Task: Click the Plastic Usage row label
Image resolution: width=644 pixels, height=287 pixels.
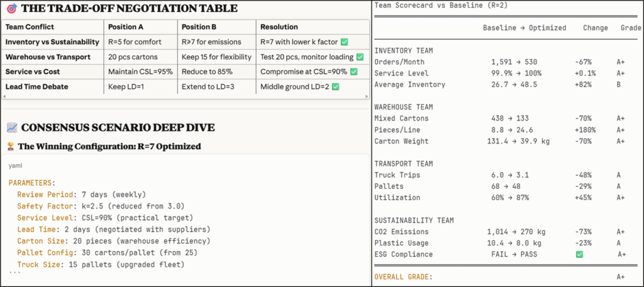Action: pyautogui.click(x=401, y=243)
